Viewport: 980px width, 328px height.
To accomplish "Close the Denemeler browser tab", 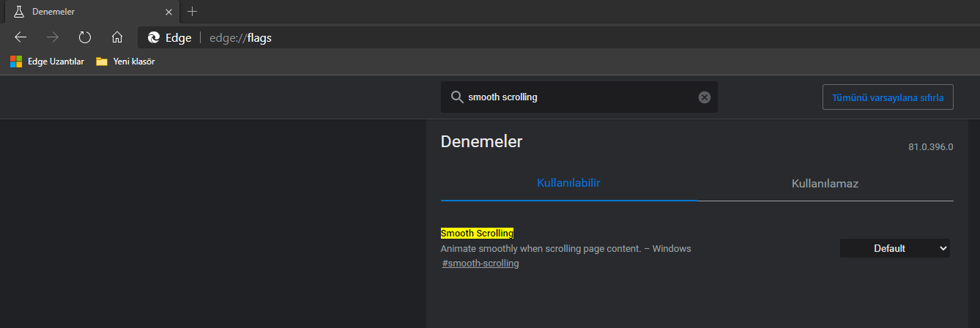I will pyautogui.click(x=169, y=12).
